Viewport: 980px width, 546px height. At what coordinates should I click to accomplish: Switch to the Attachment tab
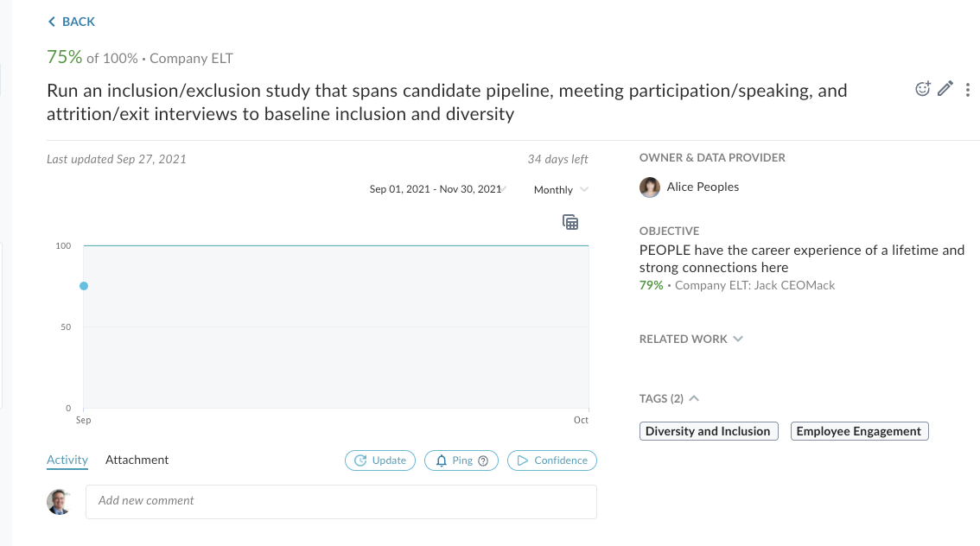[137, 460]
